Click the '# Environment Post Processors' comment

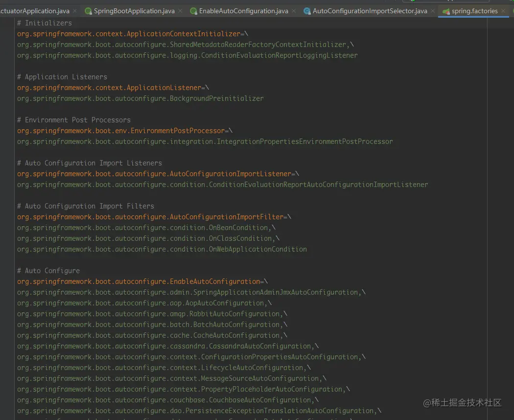(74, 120)
